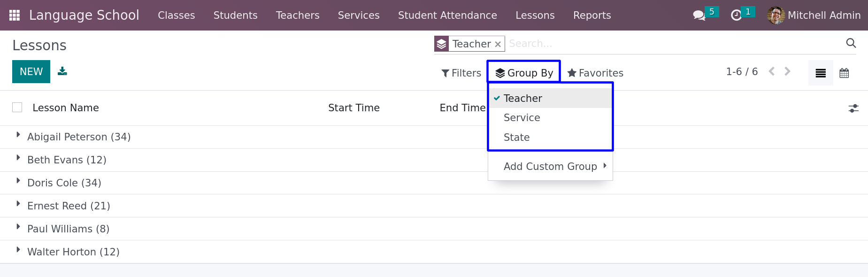Tick the select-all lessons checkbox
This screenshot has width=868, height=277.
click(x=17, y=108)
